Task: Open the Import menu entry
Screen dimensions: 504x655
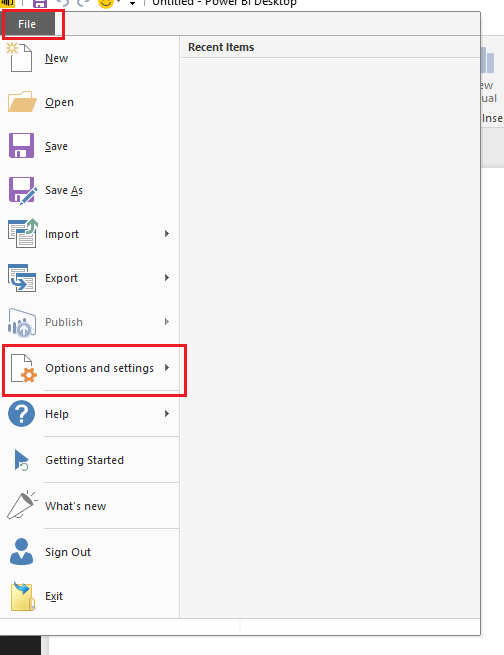Action: pyautogui.click(x=90, y=234)
